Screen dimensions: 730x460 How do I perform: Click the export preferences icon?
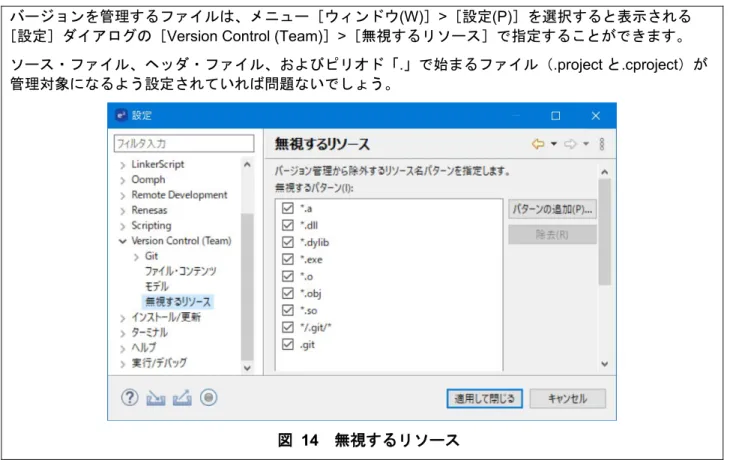(182, 398)
